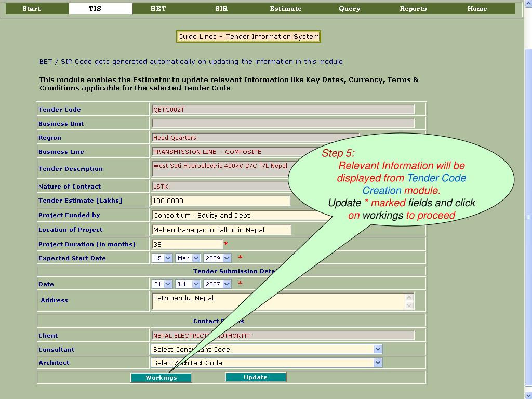The height and width of the screenshot is (399, 532).
Task: Click the Project Duration (in months) label
Action: pyautogui.click(x=87, y=244)
